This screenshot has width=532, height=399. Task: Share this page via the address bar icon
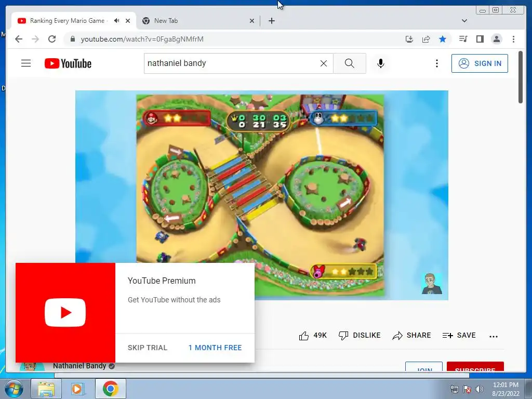pyautogui.click(x=426, y=39)
